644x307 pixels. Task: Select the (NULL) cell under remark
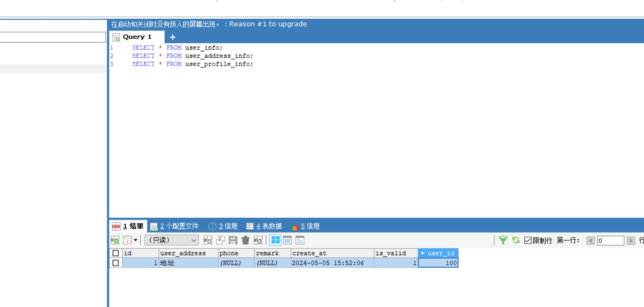[x=273, y=263]
